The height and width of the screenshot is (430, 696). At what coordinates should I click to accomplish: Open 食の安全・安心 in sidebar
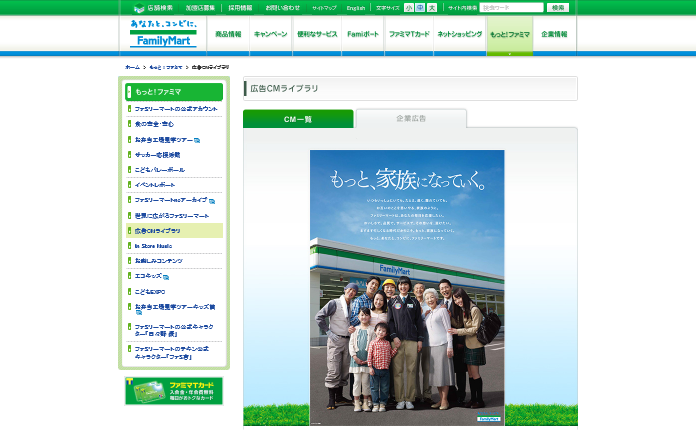[154, 124]
